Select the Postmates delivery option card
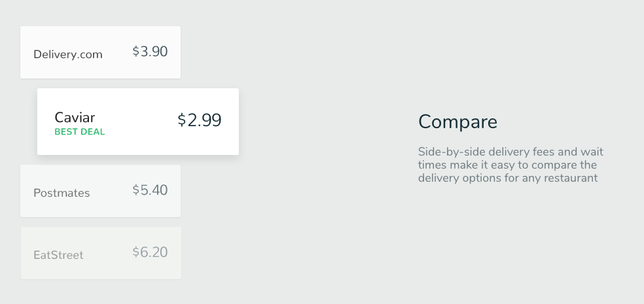The height and width of the screenshot is (304, 644). click(100, 191)
